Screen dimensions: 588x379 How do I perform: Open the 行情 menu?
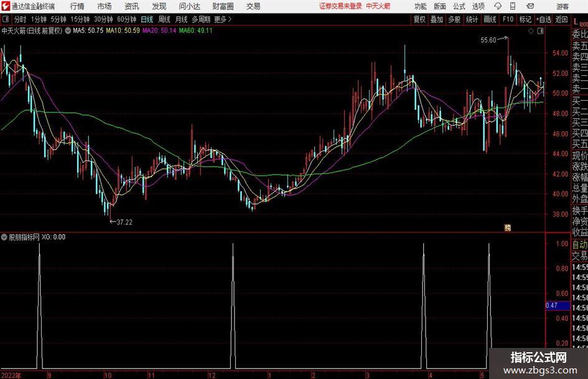point(77,6)
